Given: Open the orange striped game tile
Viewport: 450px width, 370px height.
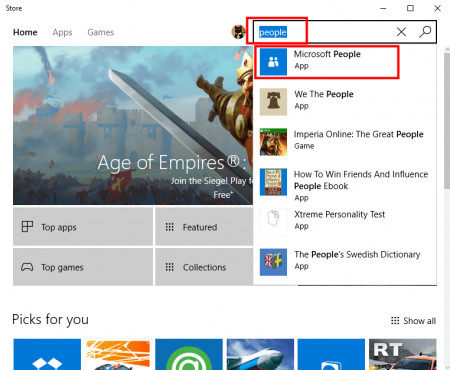Looking at the screenshot, I should [x=118, y=354].
